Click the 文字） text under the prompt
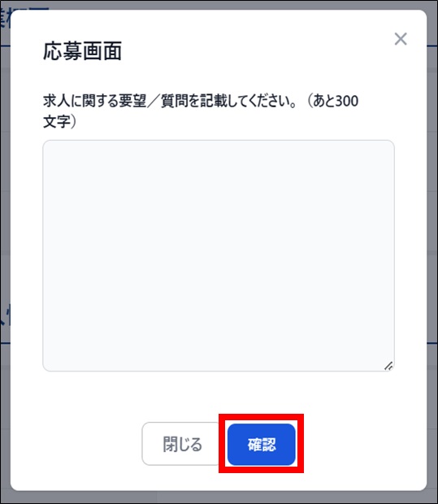Viewport: 438px width, 504px height. click(60, 121)
